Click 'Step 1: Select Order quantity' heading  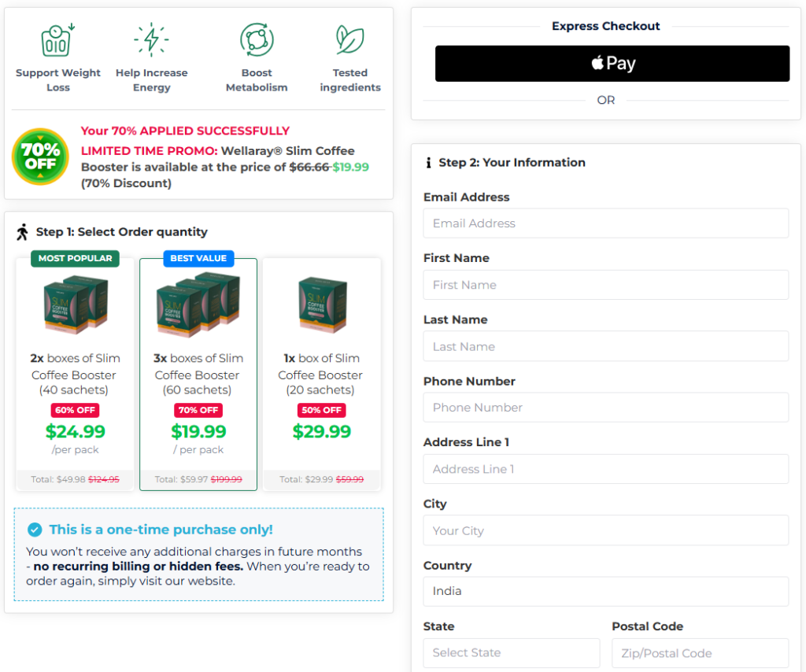pyautogui.click(x=122, y=232)
